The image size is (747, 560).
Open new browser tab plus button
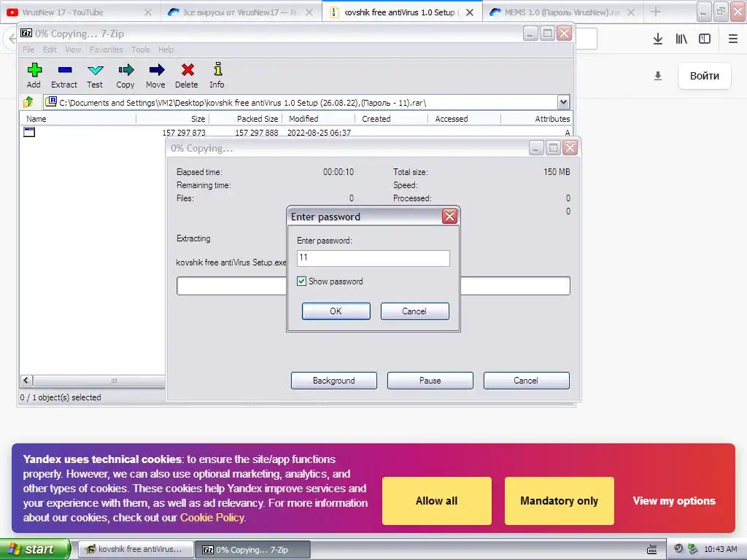click(656, 12)
